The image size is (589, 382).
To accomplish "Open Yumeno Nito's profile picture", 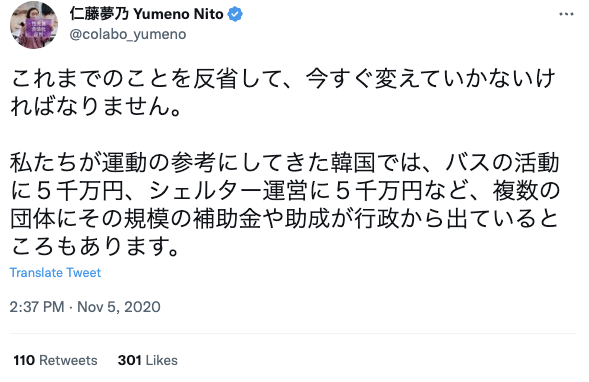I will click(x=34, y=25).
